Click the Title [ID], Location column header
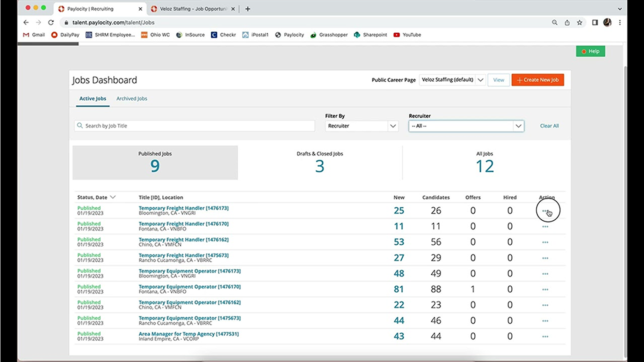644x362 pixels. [161, 197]
